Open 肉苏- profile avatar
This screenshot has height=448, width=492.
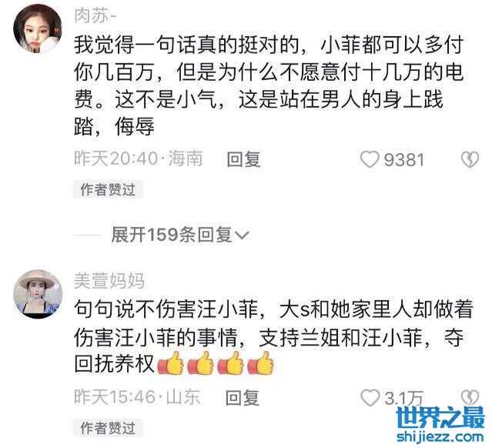(38, 28)
